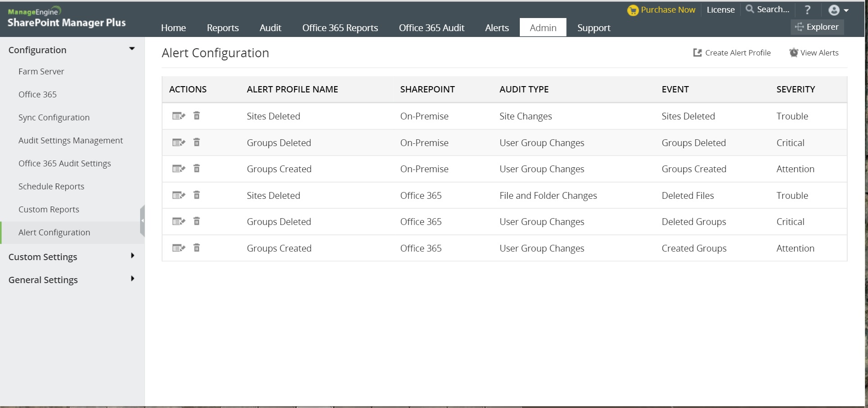Delete the Office 365 Groups Created profile
Viewport: 868px width, 408px height.
pyautogui.click(x=197, y=248)
